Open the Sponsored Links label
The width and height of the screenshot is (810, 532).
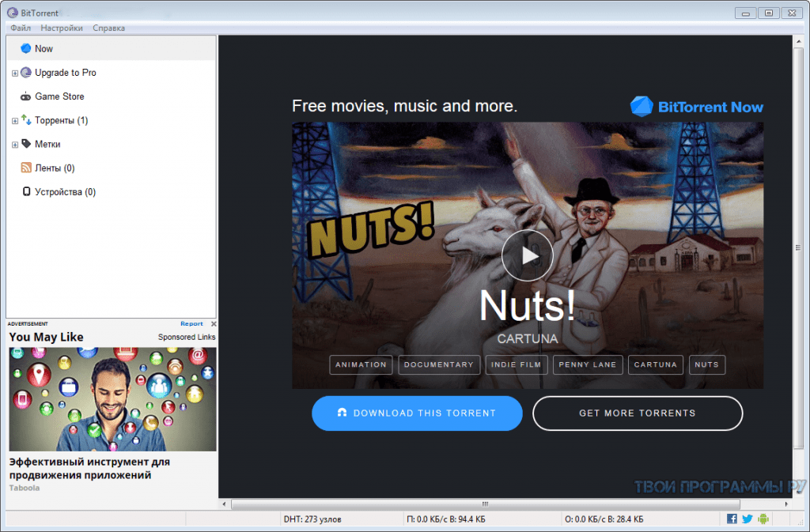click(187, 337)
